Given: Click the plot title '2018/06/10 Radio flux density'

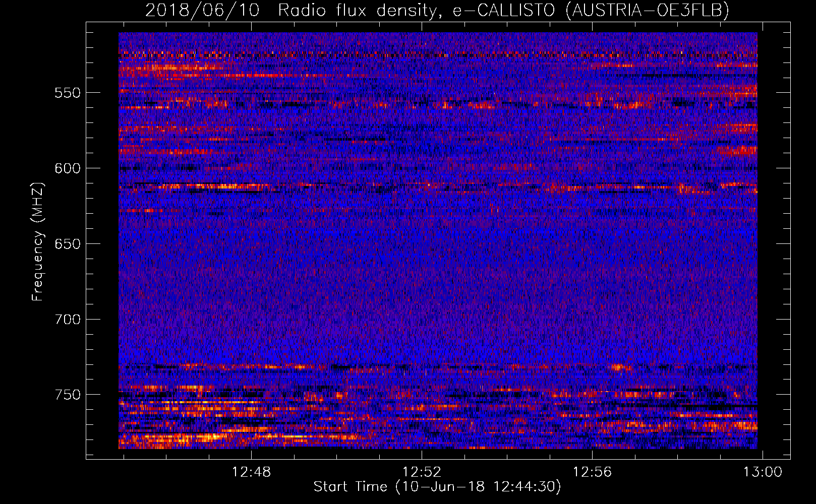Looking at the screenshot, I should tap(437, 10).
